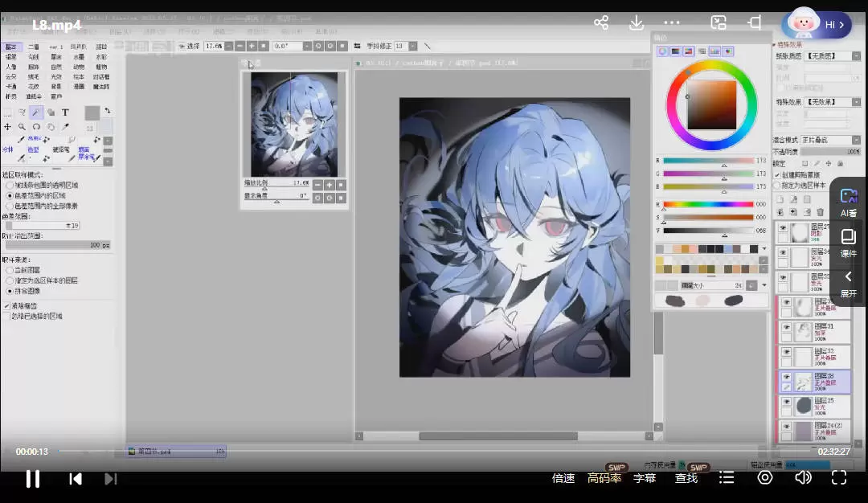The image size is (868, 503).
Task: Select the Text tool (T icon)
Action: [65, 112]
